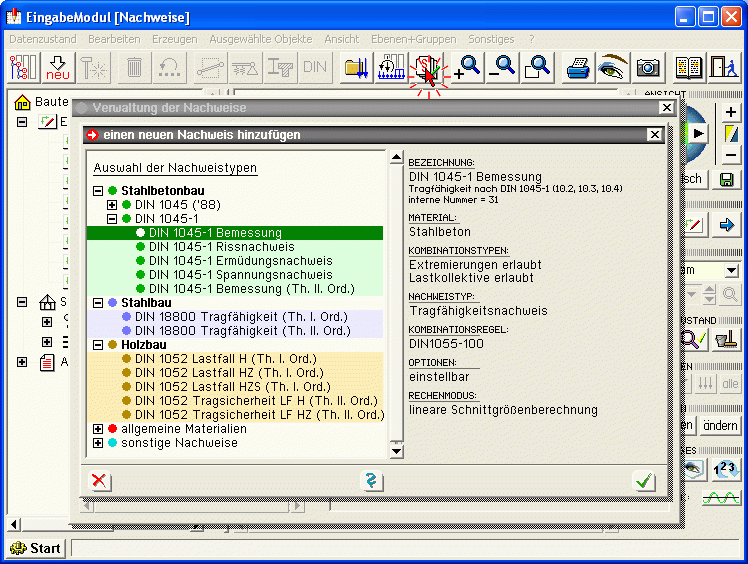
Task: Click the Start button
Action: [36, 548]
